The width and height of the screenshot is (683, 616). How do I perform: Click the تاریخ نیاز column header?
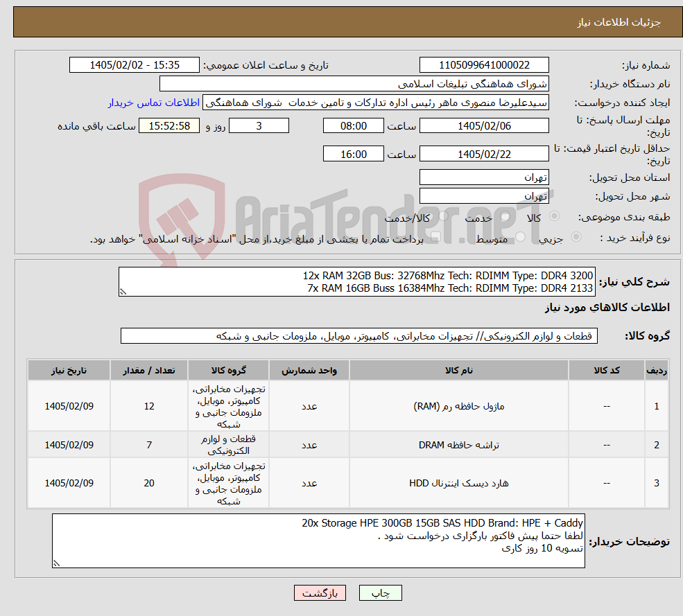[69, 370]
